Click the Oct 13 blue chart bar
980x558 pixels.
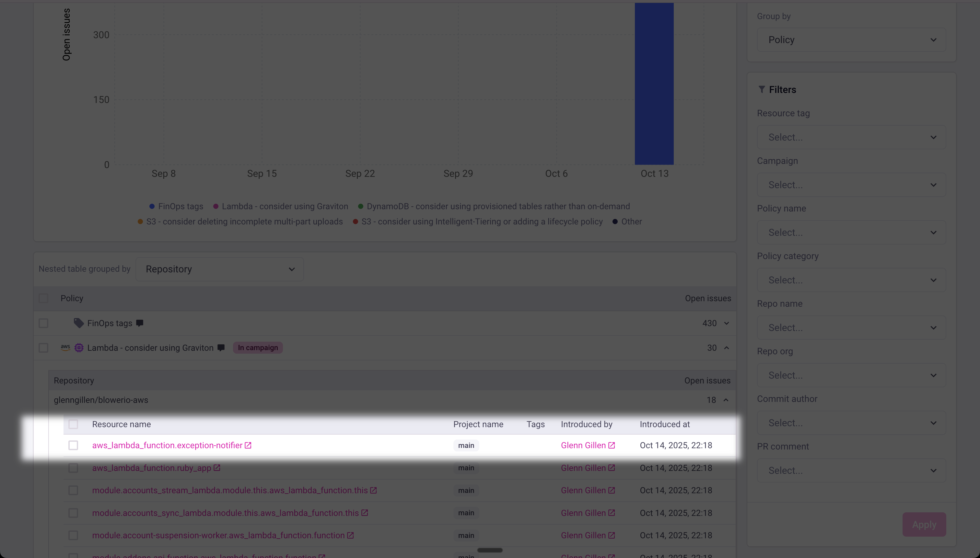[654, 84]
